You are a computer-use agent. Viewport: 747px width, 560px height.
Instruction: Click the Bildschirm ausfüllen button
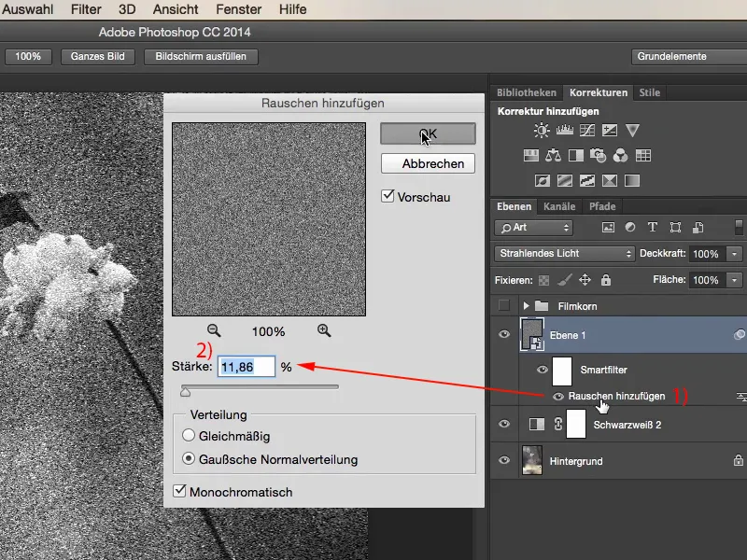201,57
